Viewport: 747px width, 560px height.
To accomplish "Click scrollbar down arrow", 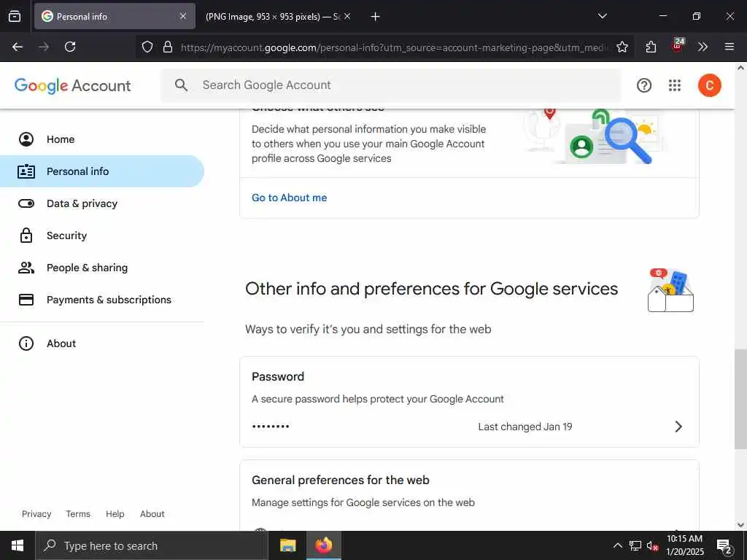I will click(x=740, y=525).
